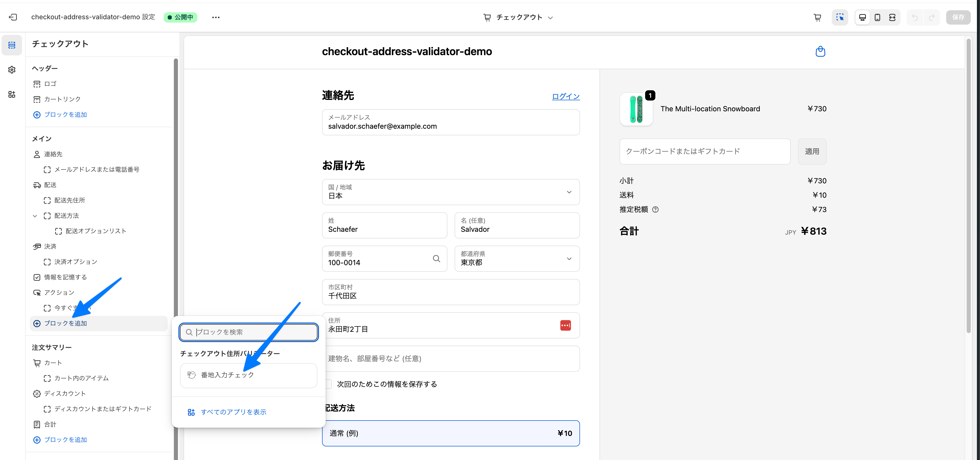This screenshot has width=980, height=460.
Task: Open the 国 / 地域 country dropdown
Action: 451,192
